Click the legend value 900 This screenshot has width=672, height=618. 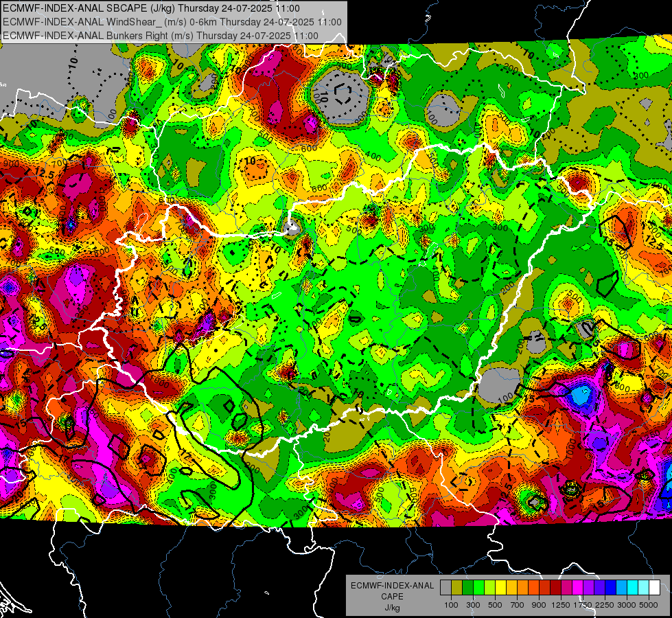point(539,605)
